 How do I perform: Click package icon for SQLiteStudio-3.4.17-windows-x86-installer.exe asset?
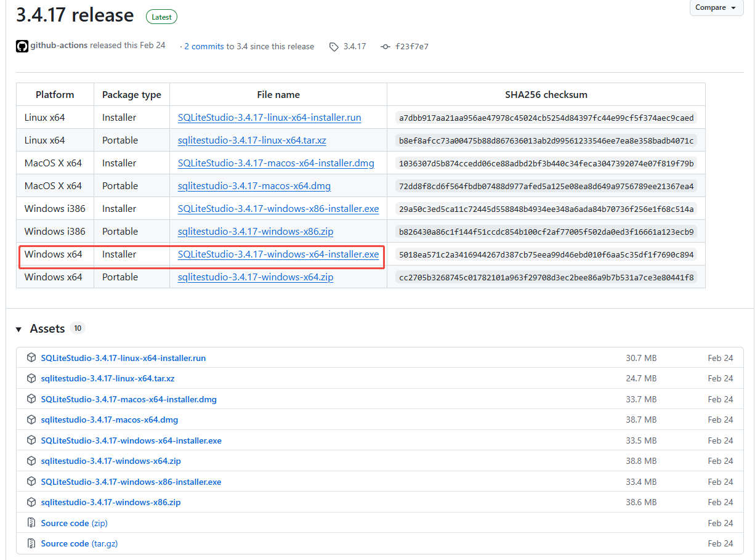pyautogui.click(x=31, y=482)
